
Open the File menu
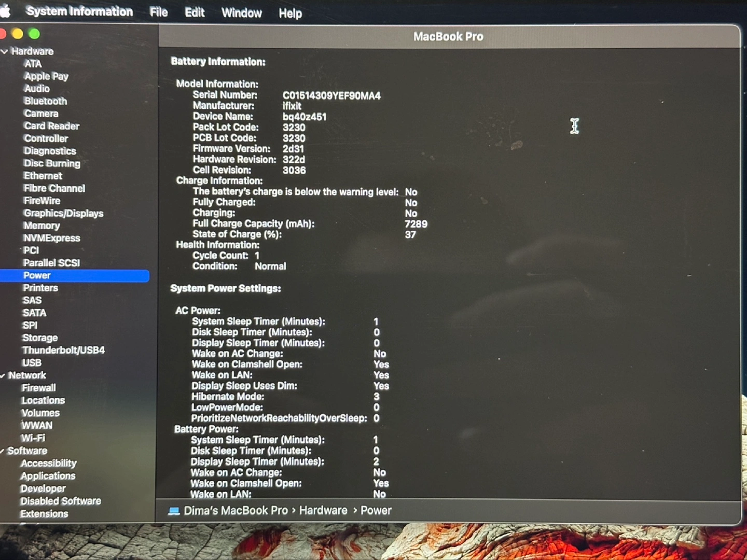pyautogui.click(x=158, y=12)
